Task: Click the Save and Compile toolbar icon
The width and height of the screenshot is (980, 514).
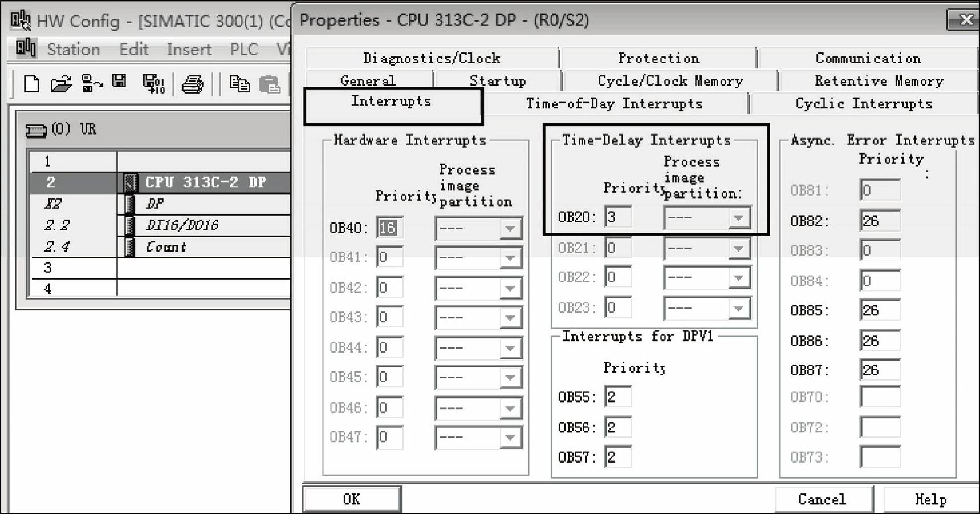Action: coord(153,84)
